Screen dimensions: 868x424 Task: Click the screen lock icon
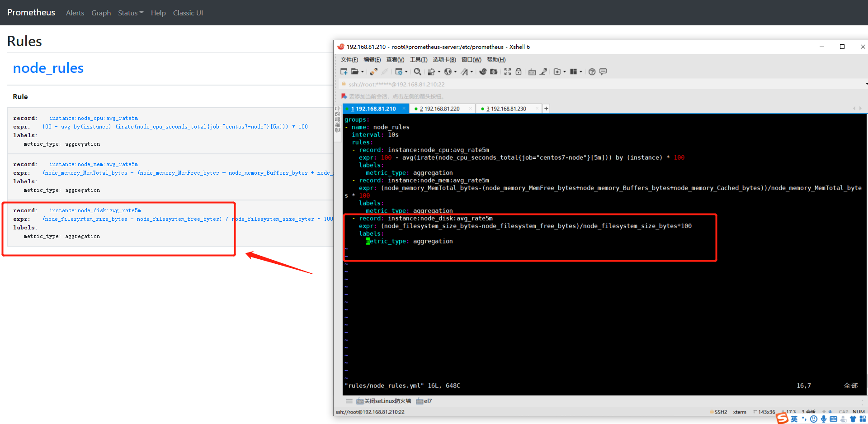point(519,71)
